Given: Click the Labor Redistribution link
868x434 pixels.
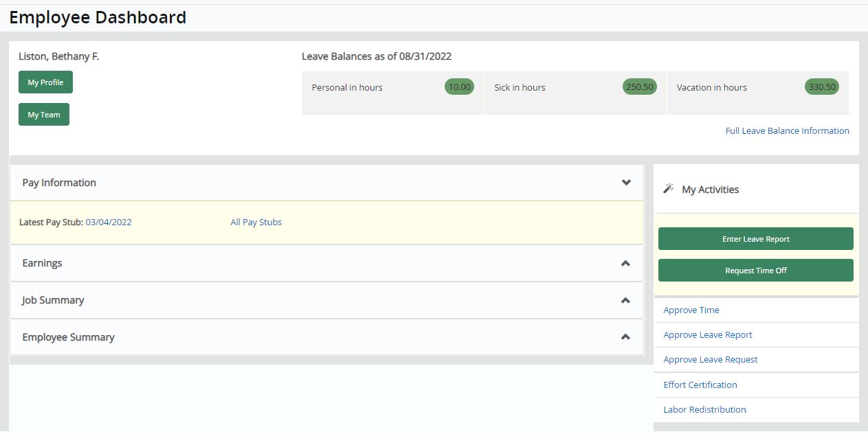Looking at the screenshot, I should (x=704, y=410).
